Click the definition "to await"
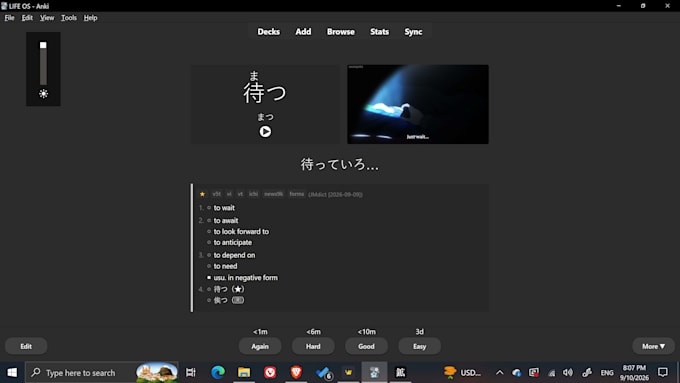Image resolution: width=680 pixels, height=383 pixels. (x=226, y=220)
